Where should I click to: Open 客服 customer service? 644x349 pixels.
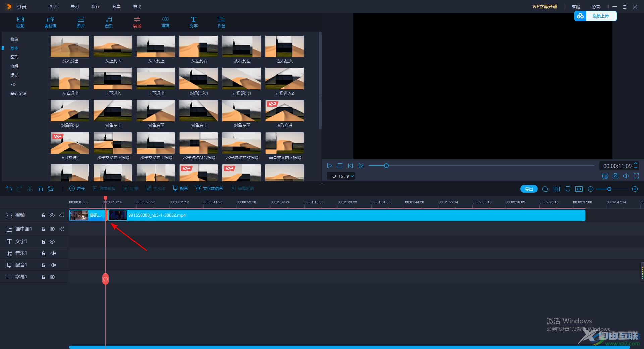coord(576,7)
